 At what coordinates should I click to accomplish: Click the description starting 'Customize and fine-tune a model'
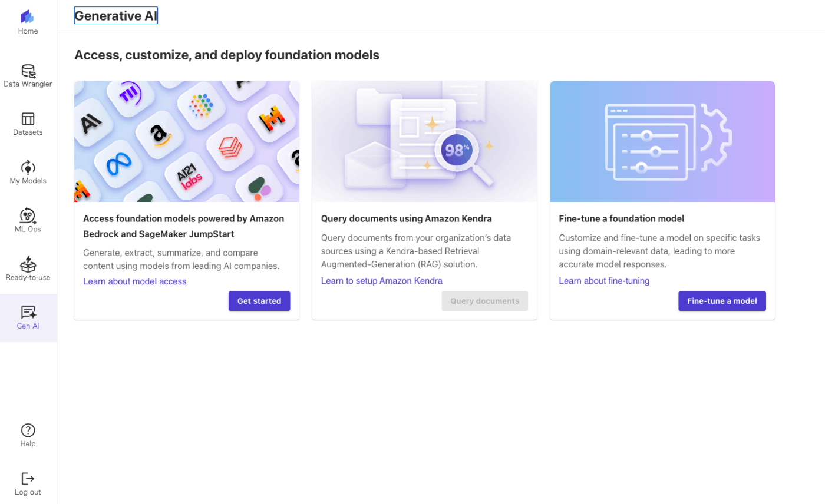coord(659,251)
